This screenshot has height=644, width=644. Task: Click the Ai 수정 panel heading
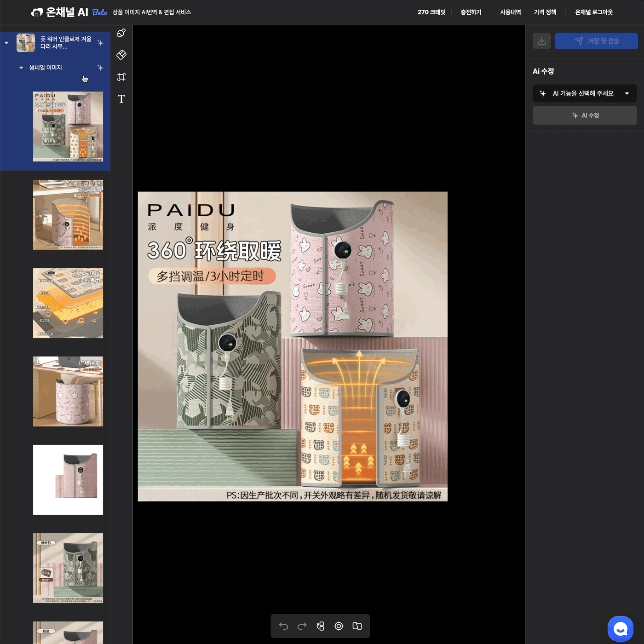click(543, 71)
